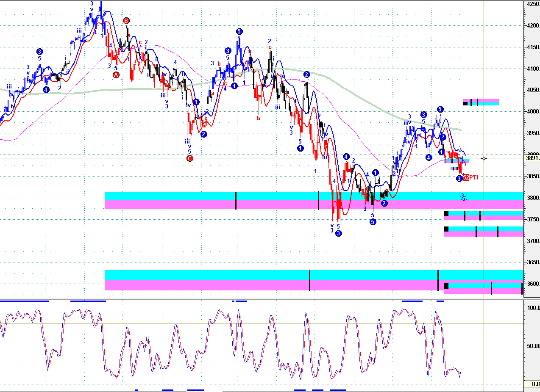540x392 pixels.
Task: Click the PTI text label
Action: tap(474, 178)
